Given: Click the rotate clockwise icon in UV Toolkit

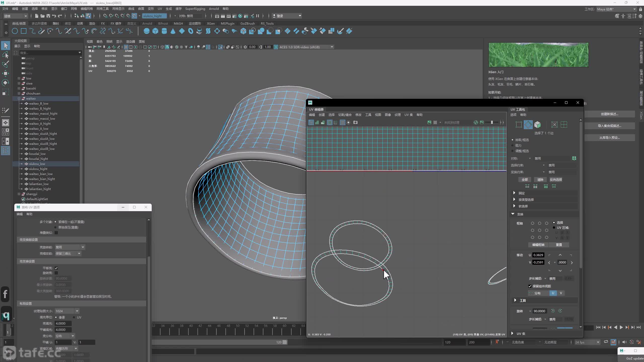Looking at the screenshot, I should (560, 311).
